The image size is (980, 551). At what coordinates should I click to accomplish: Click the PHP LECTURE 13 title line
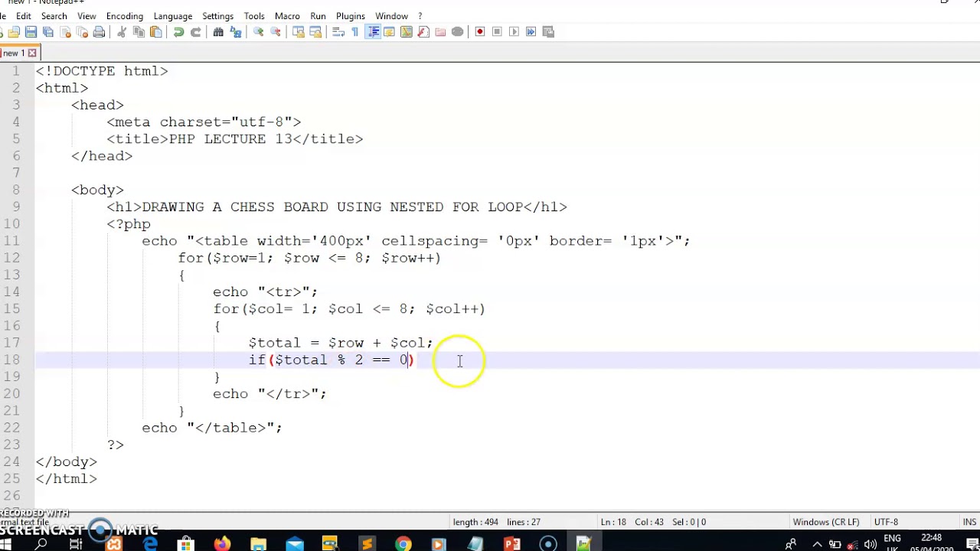pos(235,139)
